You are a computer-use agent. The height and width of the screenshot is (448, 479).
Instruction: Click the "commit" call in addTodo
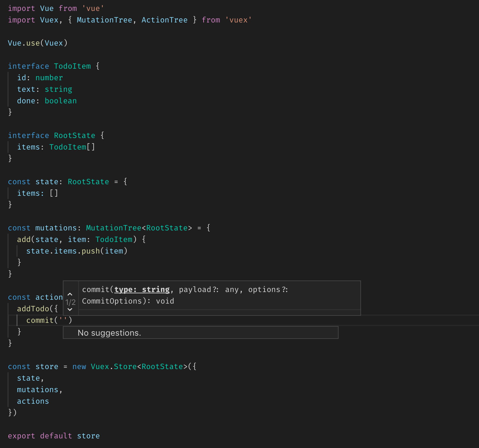point(40,320)
